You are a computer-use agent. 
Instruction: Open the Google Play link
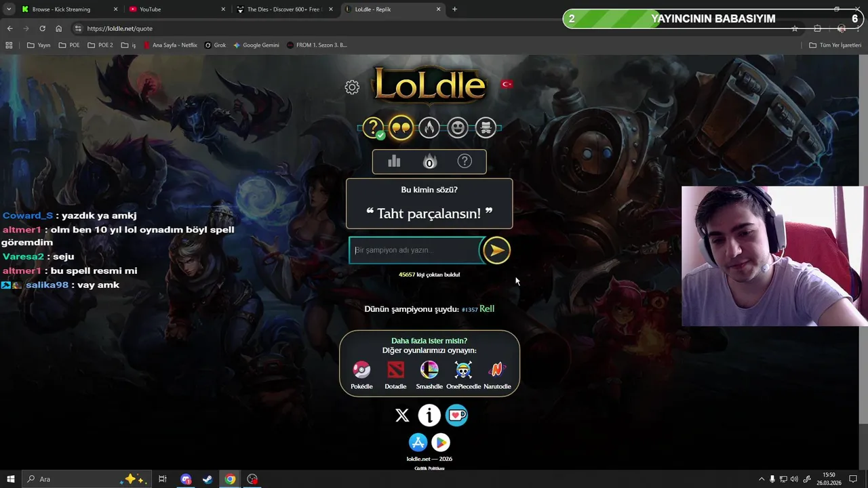click(441, 443)
